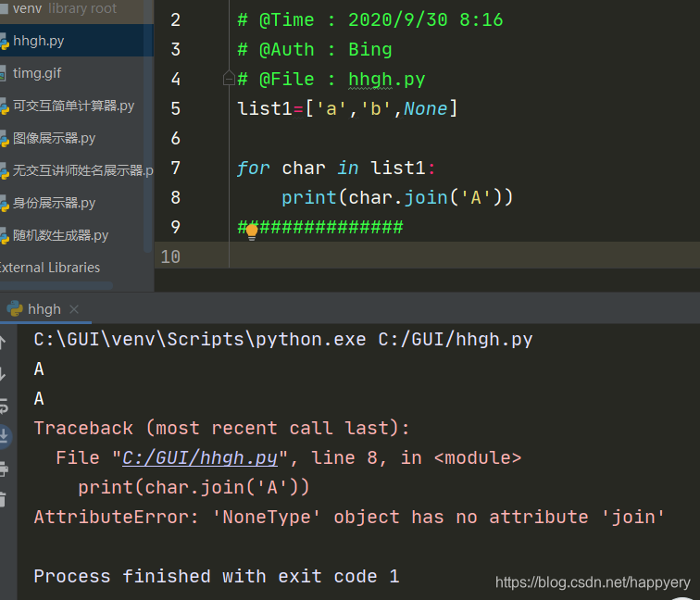Open 可交互简单计算器.py file
The image size is (700, 600).
pos(73,106)
